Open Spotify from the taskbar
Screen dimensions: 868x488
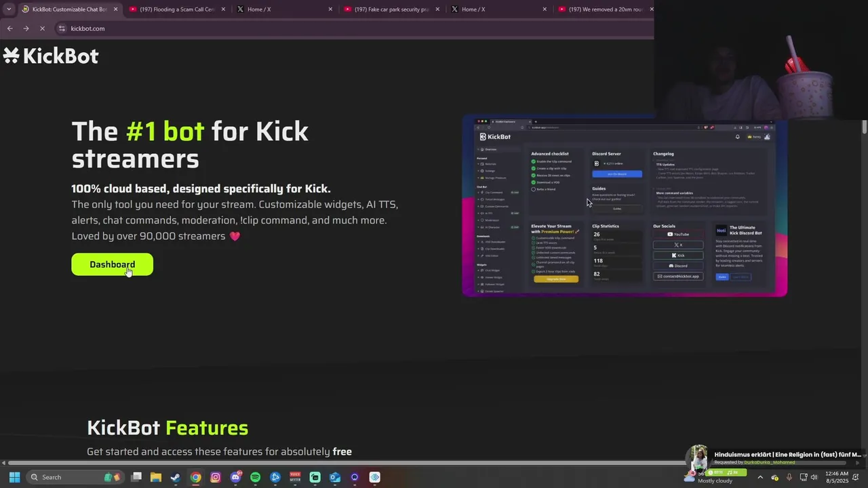tap(255, 477)
